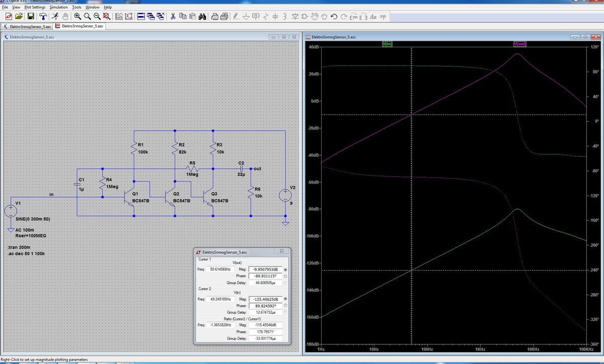Click the New Schematic toolbar icon
Viewport: 604px width, 364px height.
click(x=9, y=16)
